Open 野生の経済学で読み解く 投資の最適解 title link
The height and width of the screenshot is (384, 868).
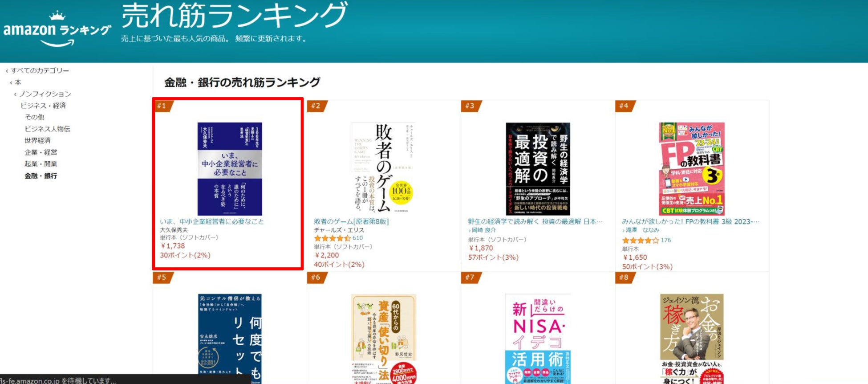coord(535,221)
